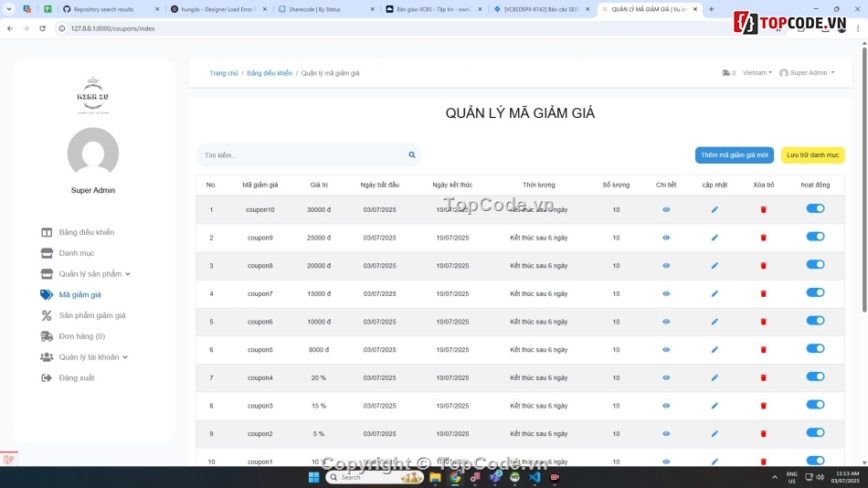This screenshot has width=868, height=488.
Task: Click Thêm mã giảm giá mới button
Action: click(x=734, y=155)
